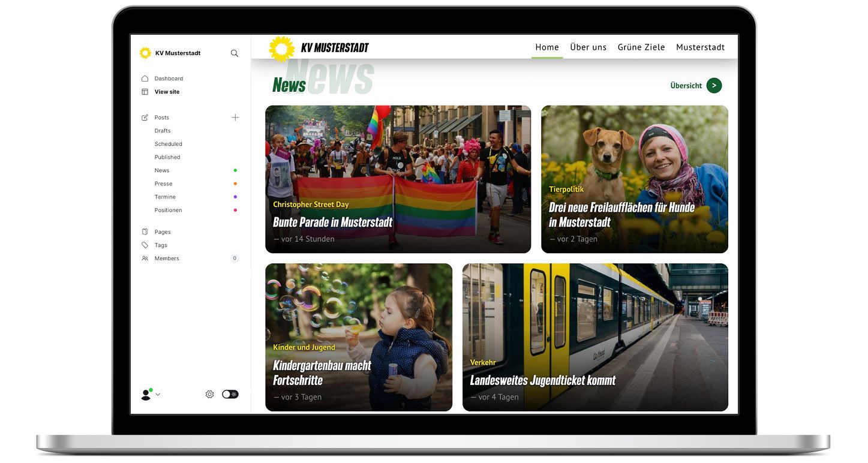Click the View site layout icon

tap(145, 92)
